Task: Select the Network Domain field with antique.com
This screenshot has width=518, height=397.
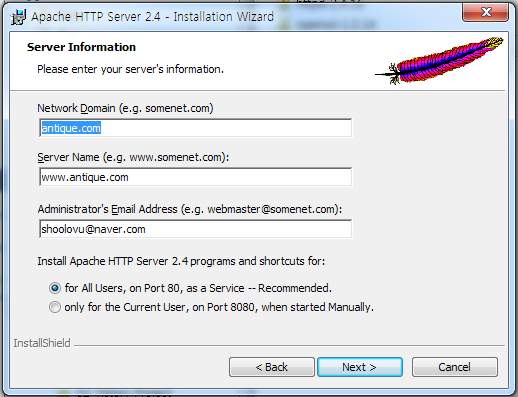Action: (195, 128)
